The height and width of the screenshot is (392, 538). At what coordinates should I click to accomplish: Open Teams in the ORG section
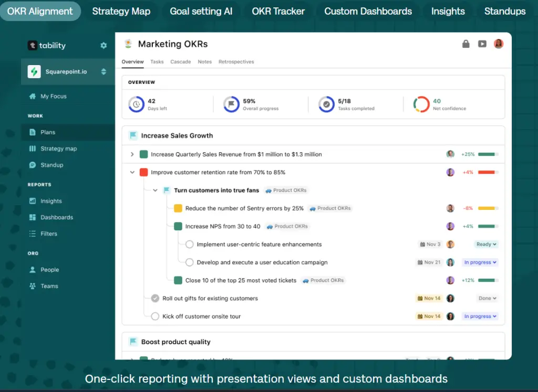(49, 286)
